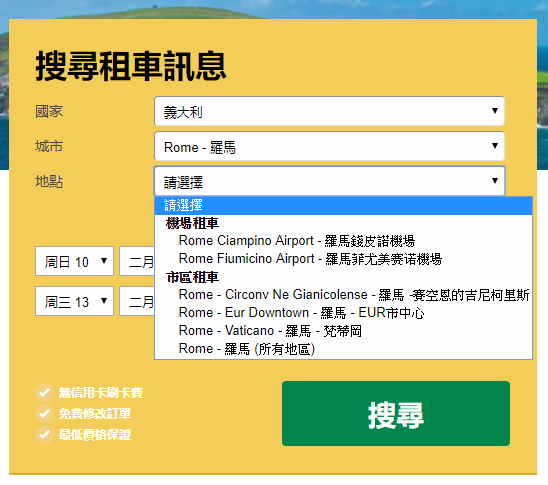Pick Rome - Eur Downtown option
This screenshot has width=548, height=485.
(343, 313)
